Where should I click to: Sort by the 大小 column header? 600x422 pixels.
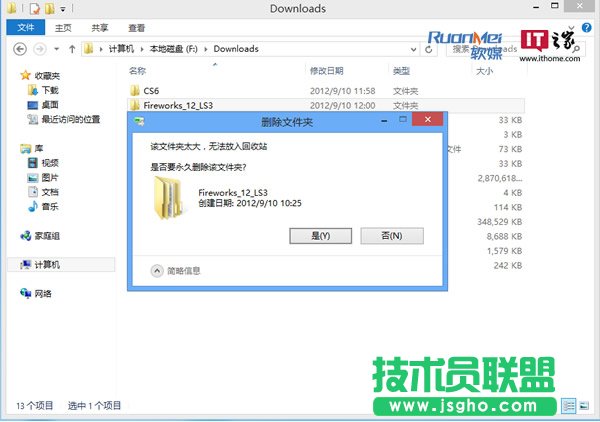point(484,71)
